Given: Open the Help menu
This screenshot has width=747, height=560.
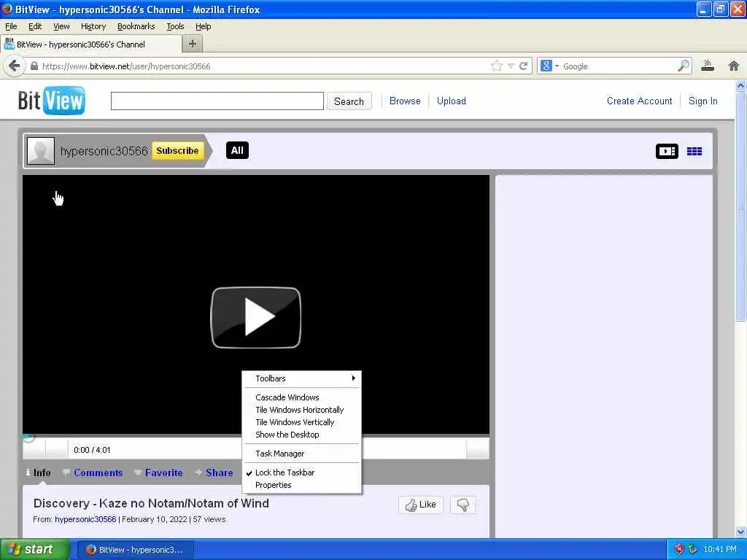Looking at the screenshot, I should (204, 26).
